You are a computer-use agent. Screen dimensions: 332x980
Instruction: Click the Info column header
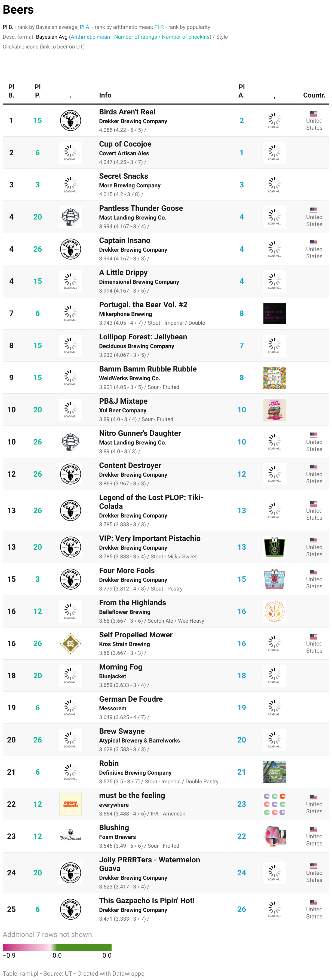point(105,95)
